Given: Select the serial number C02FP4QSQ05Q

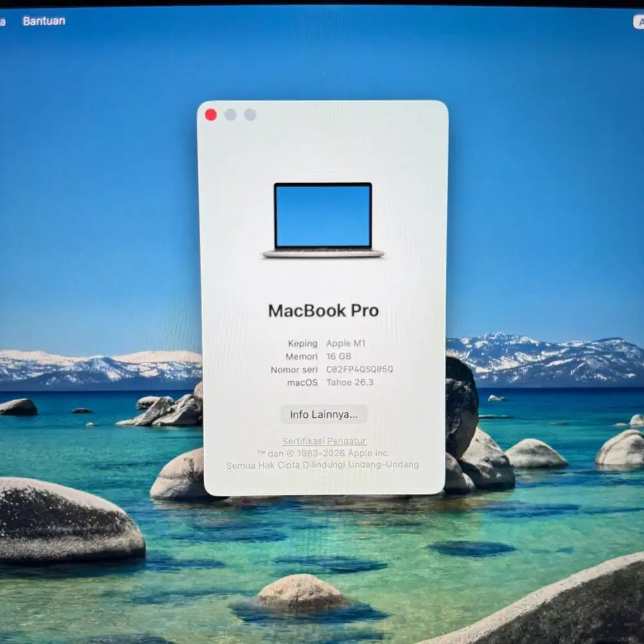Looking at the screenshot, I should click(359, 369).
